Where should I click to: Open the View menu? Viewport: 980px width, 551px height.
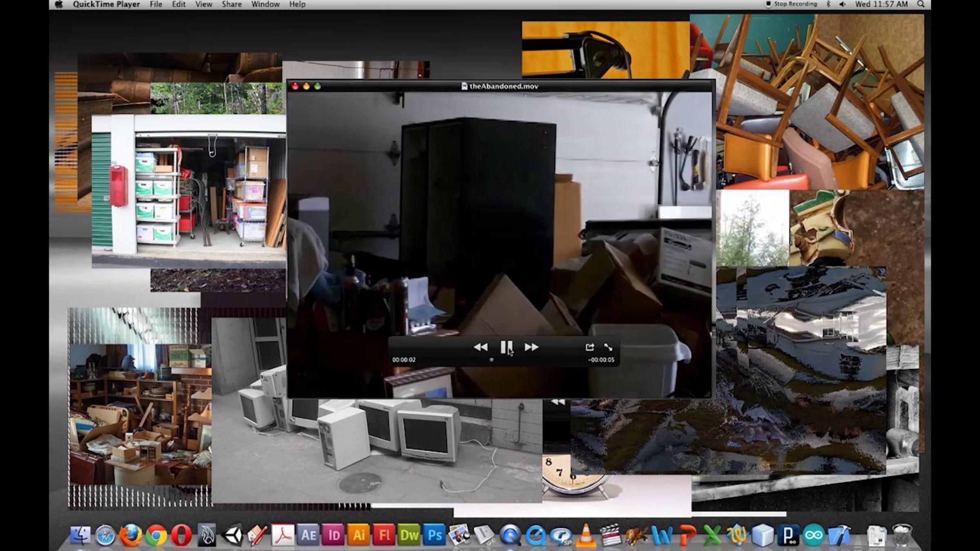203,4
